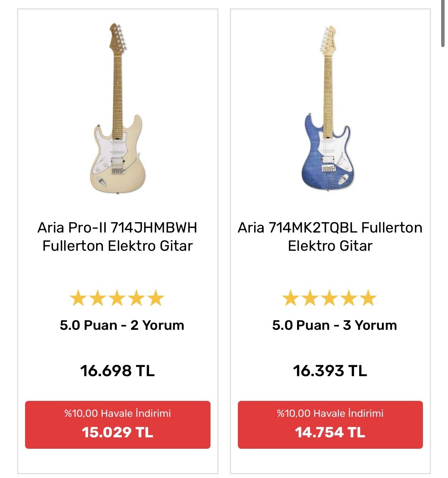This screenshot has height=478, width=448.
Task: Click first star of the Aria Pro-II rating
Action: tap(78, 298)
